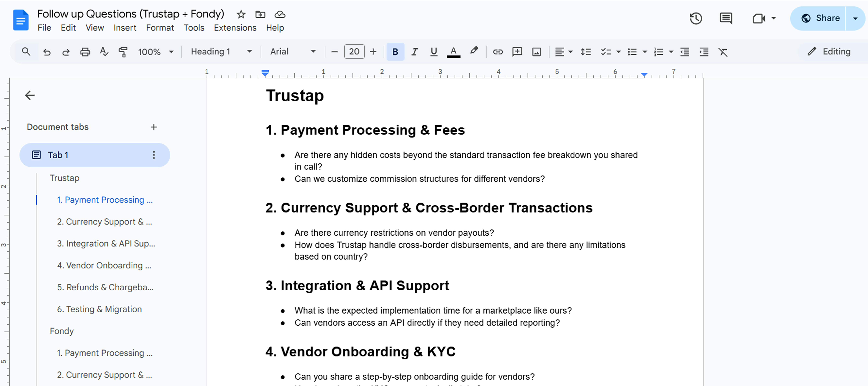The height and width of the screenshot is (386, 868).
Task: Expand bulleted list options arrow
Action: pos(645,52)
